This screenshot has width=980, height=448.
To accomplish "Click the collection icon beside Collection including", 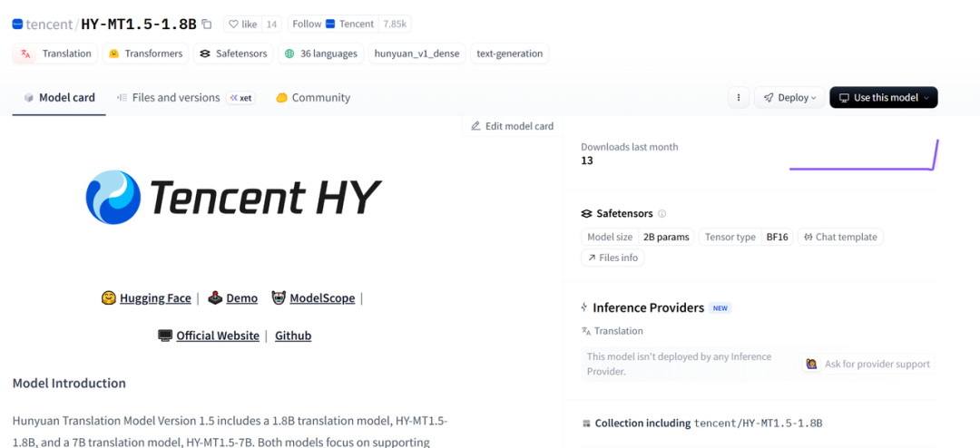I will tap(586, 424).
